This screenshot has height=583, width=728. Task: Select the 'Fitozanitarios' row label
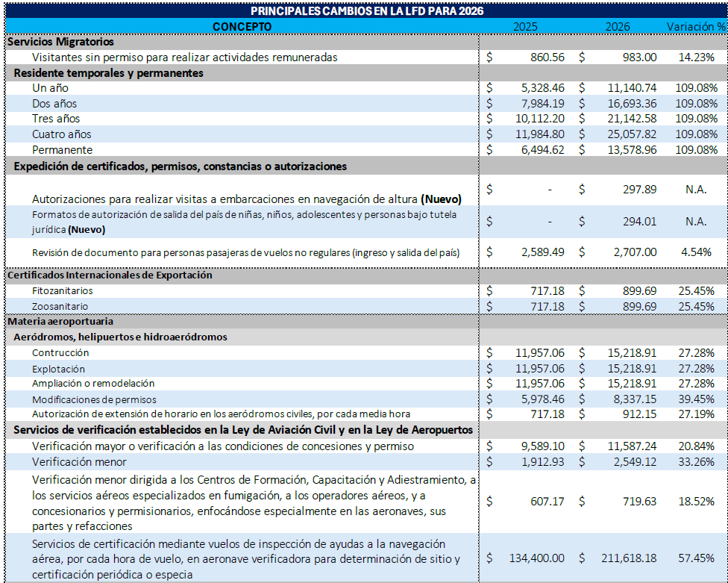(63, 290)
